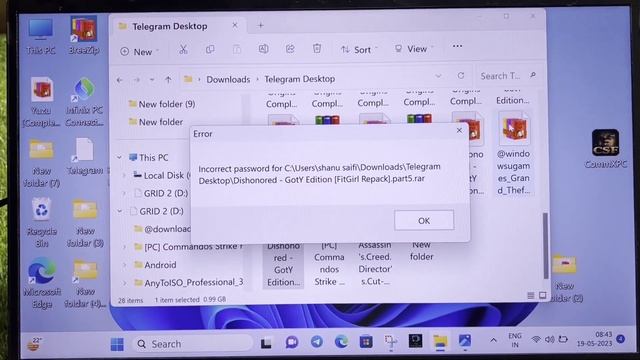This screenshot has width=640, height=360.
Task: Click the Paste icon in toolbar
Action: (236, 49)
